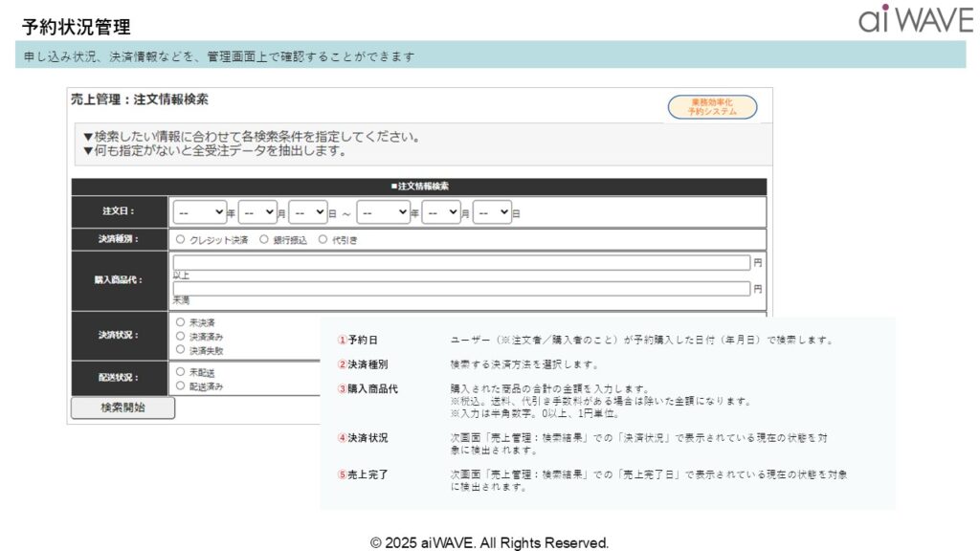Open the start month dropdown for 注文日

pyautogui.click(x=257, y=212)
